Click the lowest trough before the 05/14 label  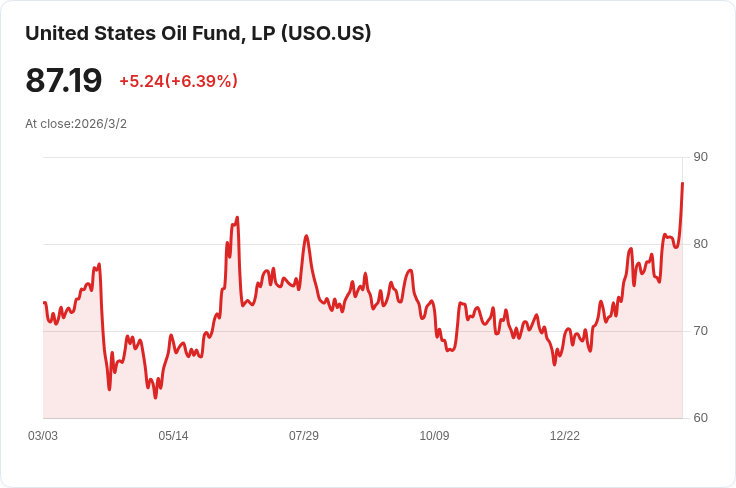click(x=155, y=397)
